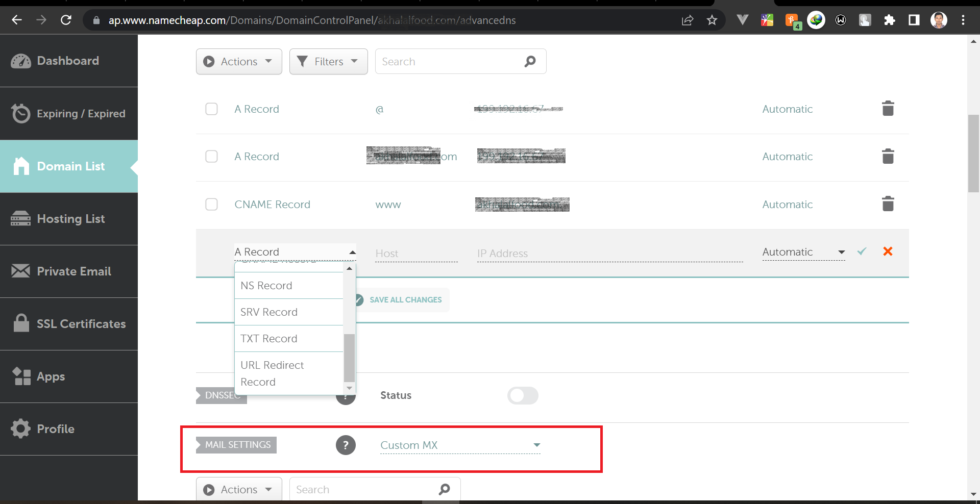Delete the CNAME Record for www

(x=888, y=204)
